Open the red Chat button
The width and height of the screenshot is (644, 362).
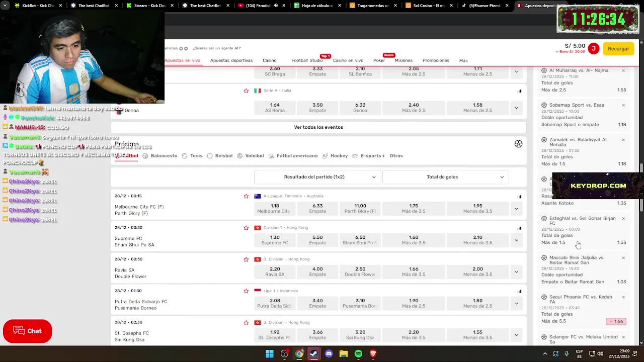[28, 331]
